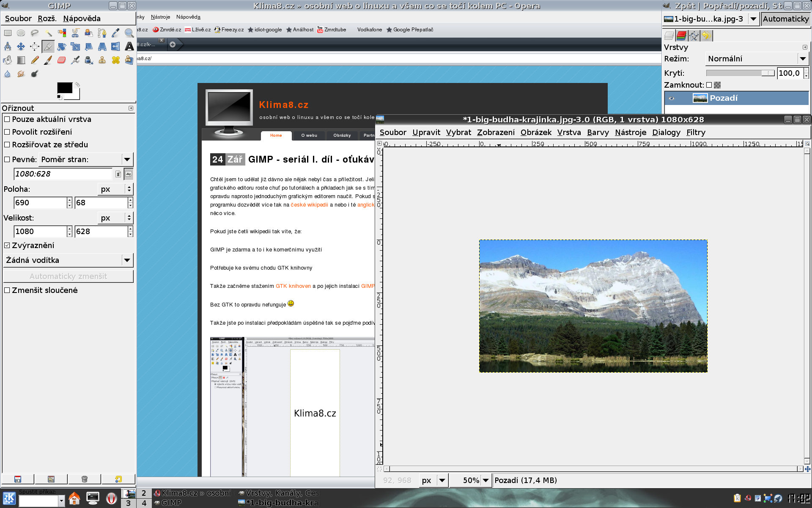Select the Ellipse Select tool

(x=21, y=33)
